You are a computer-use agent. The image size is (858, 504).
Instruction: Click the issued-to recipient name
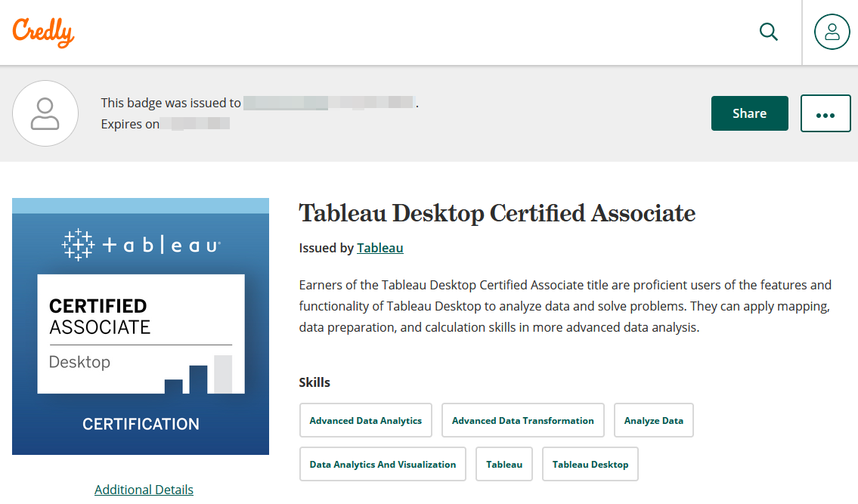click(x=329, y=103)
